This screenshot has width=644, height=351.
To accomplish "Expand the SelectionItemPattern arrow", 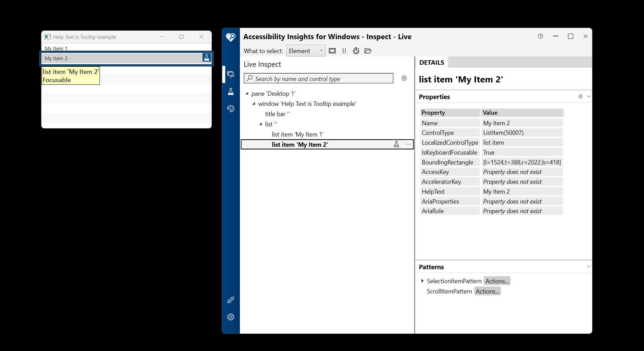I will click(422, 281).
